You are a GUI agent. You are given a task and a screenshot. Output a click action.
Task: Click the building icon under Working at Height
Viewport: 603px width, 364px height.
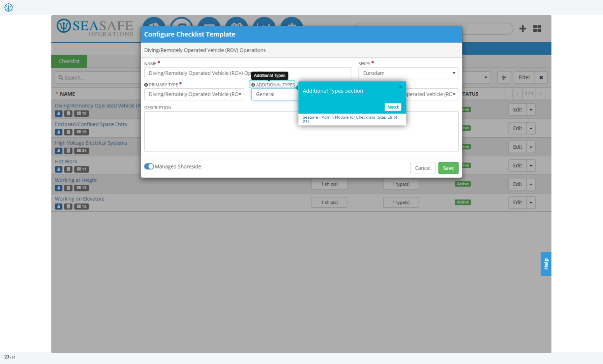click(x=68, y=188)
